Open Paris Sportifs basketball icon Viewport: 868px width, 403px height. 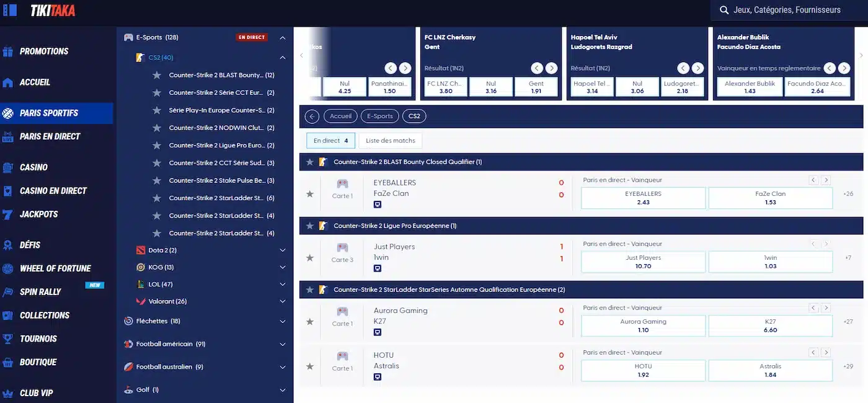[x=7, y=113]
